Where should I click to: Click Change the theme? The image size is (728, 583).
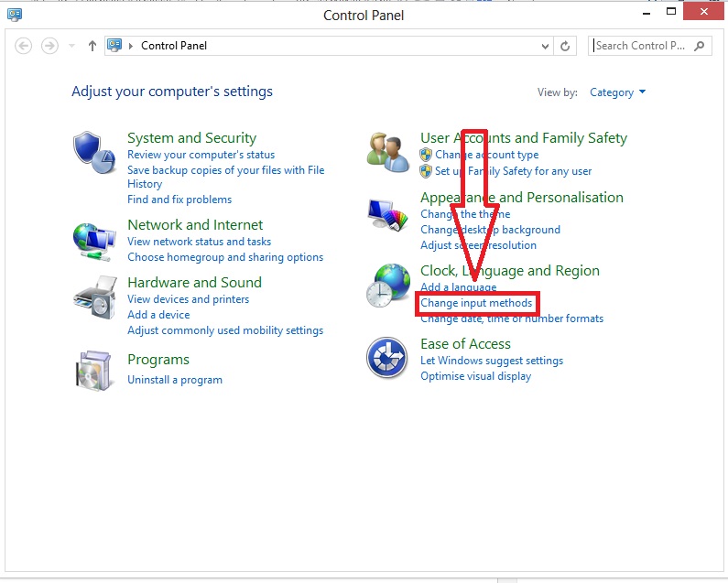coord(465,214)
